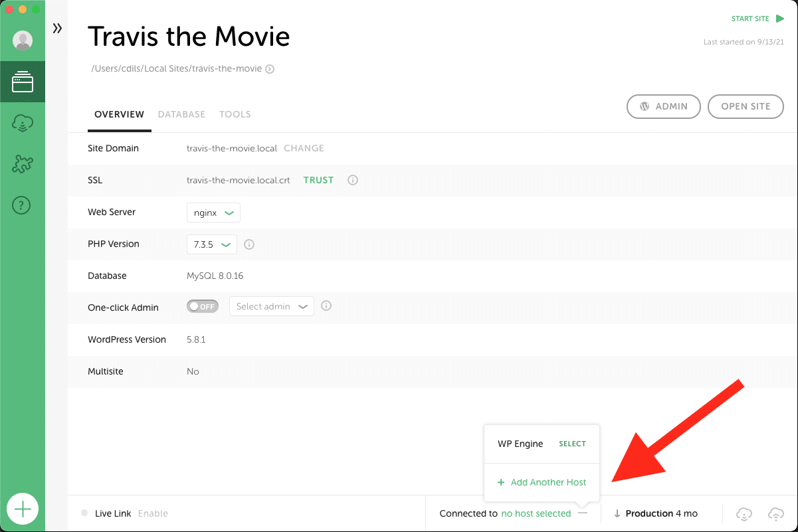This screenshot has width=798, height=532.
Task: Click Add Another Host
Action: (x=542, y=482)
